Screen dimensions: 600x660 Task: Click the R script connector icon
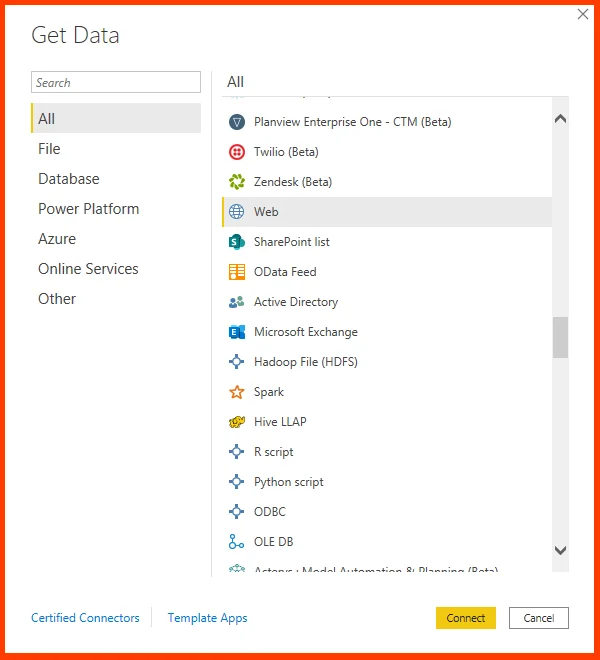click(237, 452)
